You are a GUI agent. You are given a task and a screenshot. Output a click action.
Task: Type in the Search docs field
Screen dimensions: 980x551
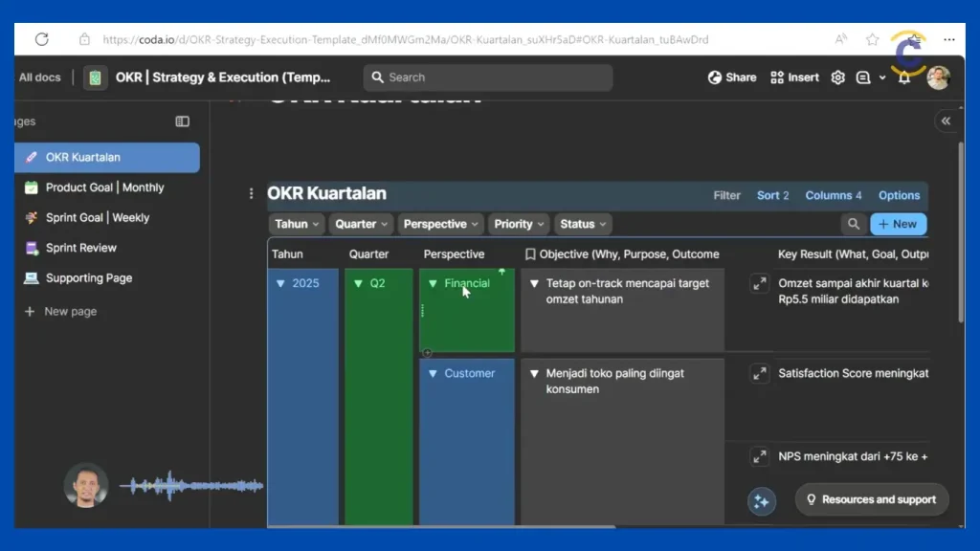click(x=488, y=77)
